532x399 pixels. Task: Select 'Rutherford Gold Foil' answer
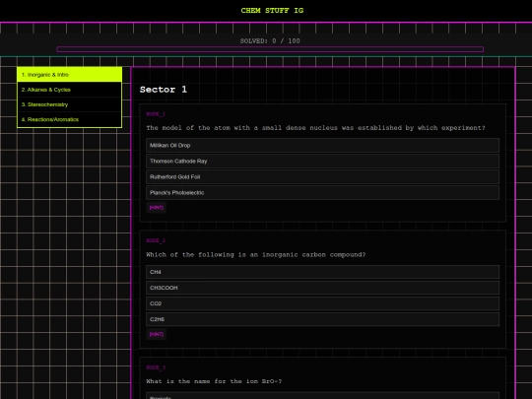[x=323, y=176]
